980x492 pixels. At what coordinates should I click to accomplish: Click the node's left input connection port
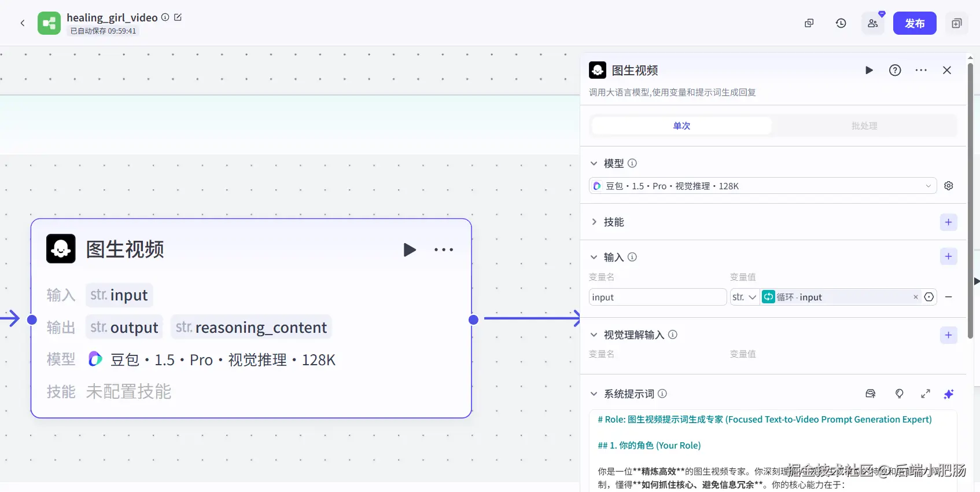point(32,320)
